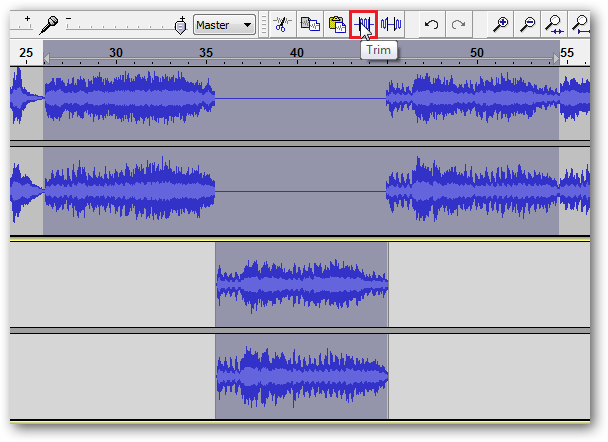This screenshot has width=608, height=442.
Task: Click the timeline ruler at 40 seconds
Action: point(297,52)
